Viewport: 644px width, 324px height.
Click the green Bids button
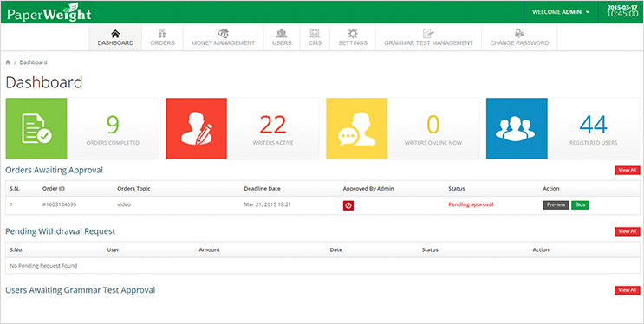pos(580,205)
